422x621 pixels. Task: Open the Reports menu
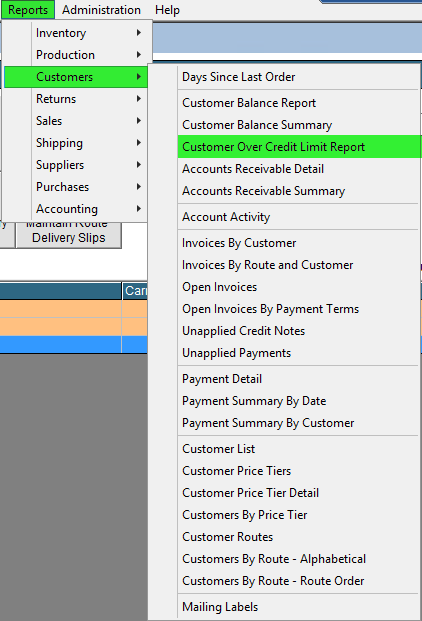(28, 10)
